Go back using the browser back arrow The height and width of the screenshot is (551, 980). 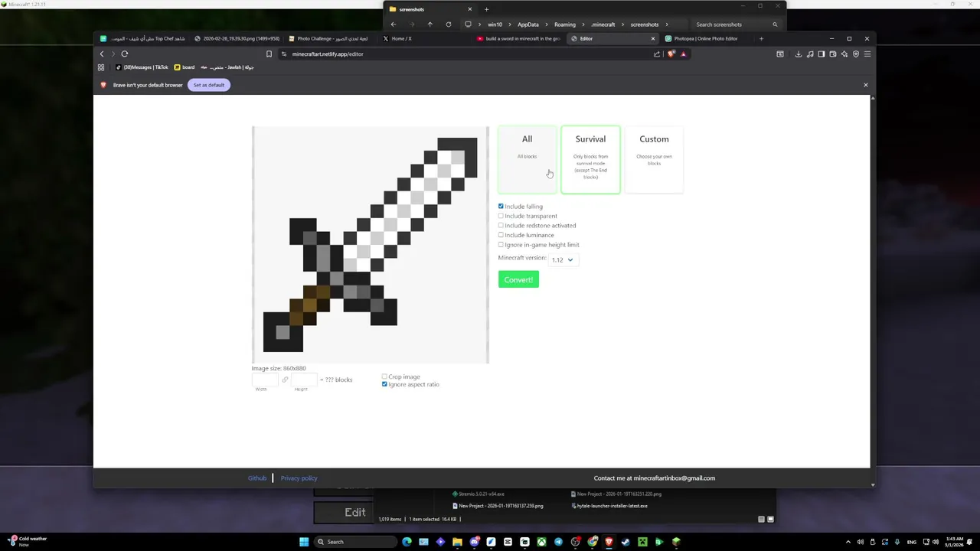point(102,54)
